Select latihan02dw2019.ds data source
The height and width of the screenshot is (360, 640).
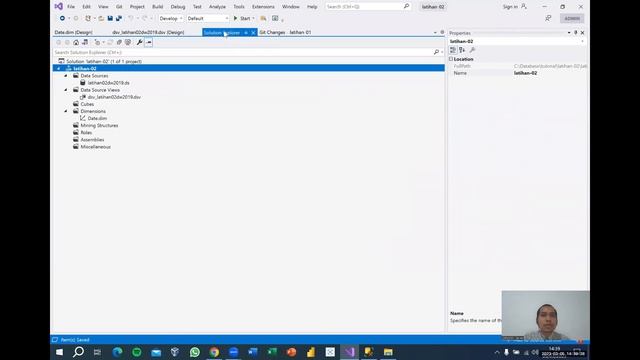pyautogui.click(x=109, y=83)
